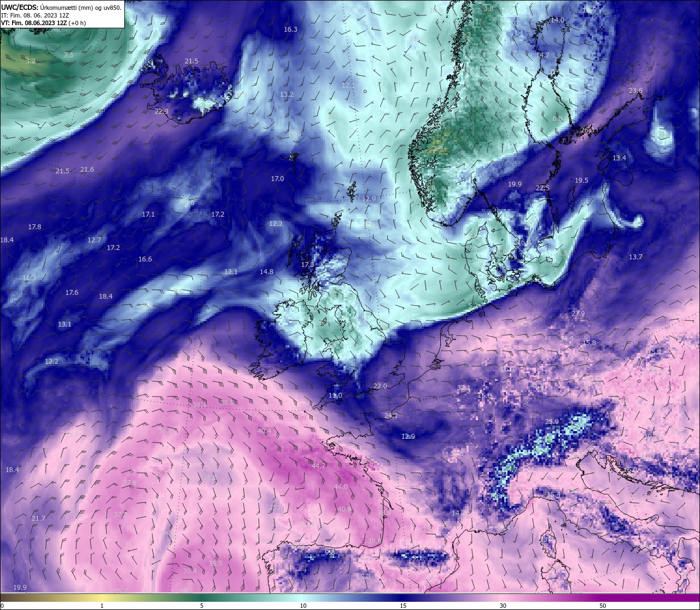The height and width of the screenshot is (610, 700).
Task: Click the '21.6' value in the Atlantic
Action: tap(87, 170)
